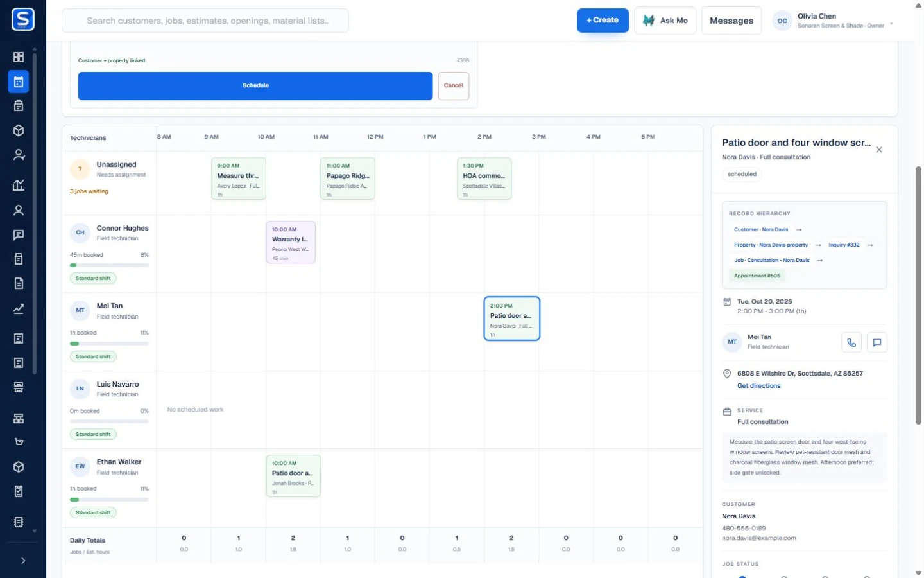Open Job · Consultation - Nora Davis link
The width and height of the screenshot is (924, 578).
771,260
